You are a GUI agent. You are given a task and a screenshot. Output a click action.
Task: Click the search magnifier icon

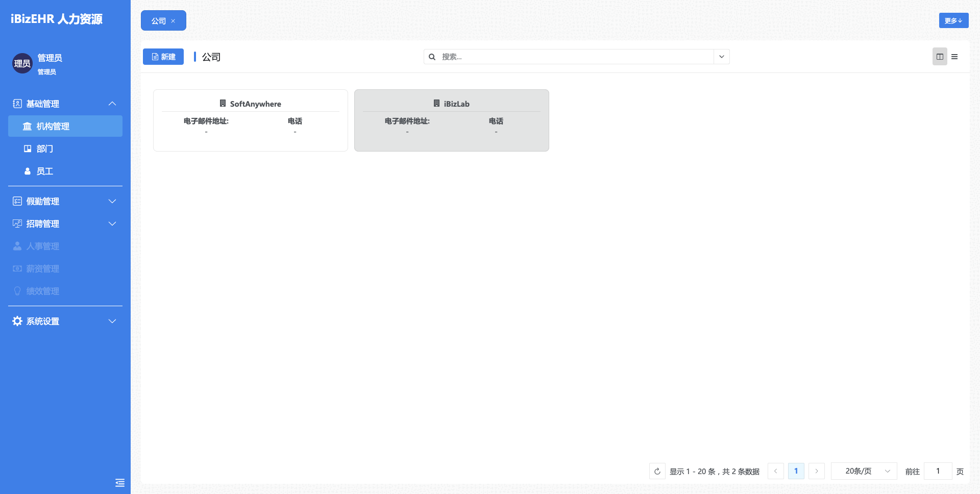(x=432, y=57)
